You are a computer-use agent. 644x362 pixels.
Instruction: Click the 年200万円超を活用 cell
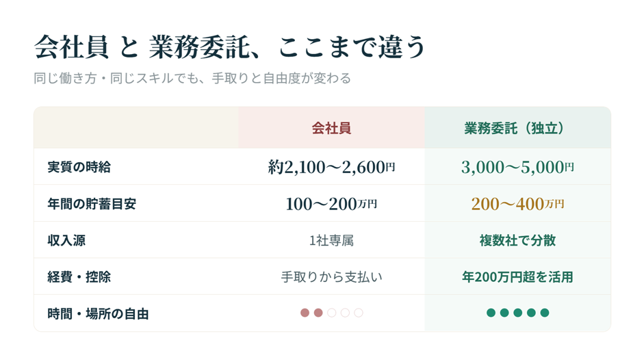(x=517, y=277)
